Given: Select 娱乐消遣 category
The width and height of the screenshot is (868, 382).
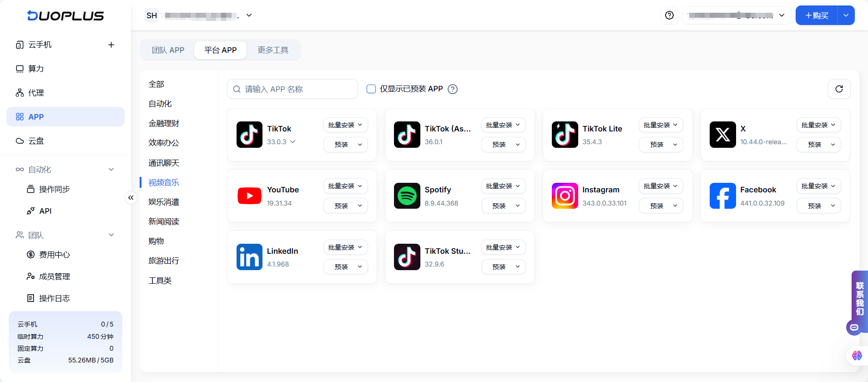Looking at the screenshot, I should pyautogui.click(x=164, y=202).
